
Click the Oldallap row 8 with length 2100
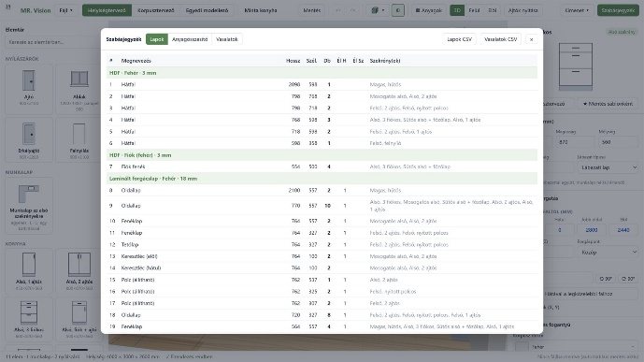click(x=322, y=190)
